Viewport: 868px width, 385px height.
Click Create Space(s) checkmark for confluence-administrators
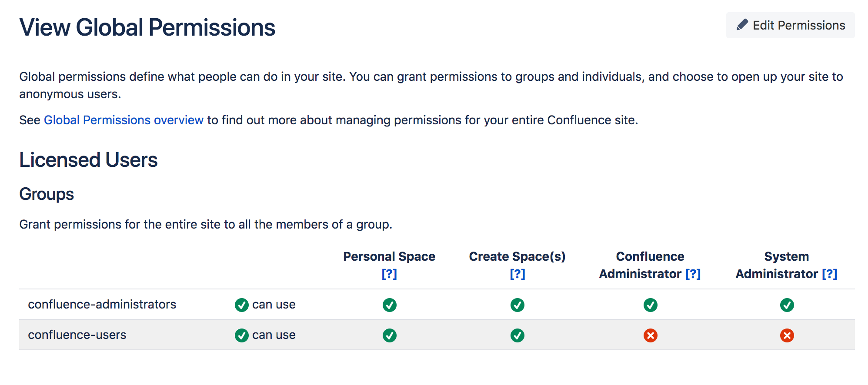coord(517,305)
